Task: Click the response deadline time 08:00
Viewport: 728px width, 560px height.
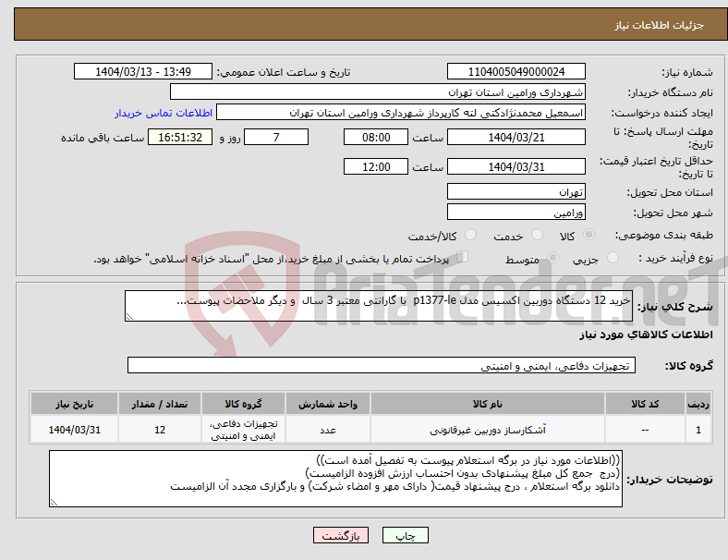Action: pyautogui.click(x=376, y=137)
